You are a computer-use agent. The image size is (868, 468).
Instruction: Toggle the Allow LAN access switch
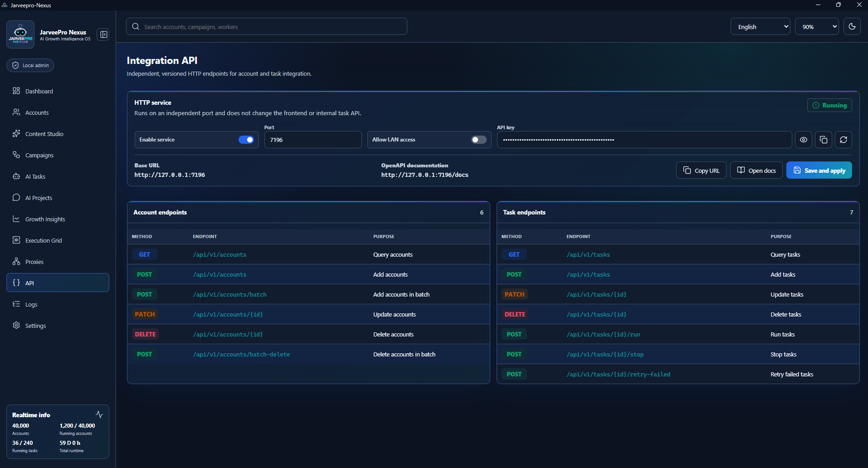tap(478, 140)
